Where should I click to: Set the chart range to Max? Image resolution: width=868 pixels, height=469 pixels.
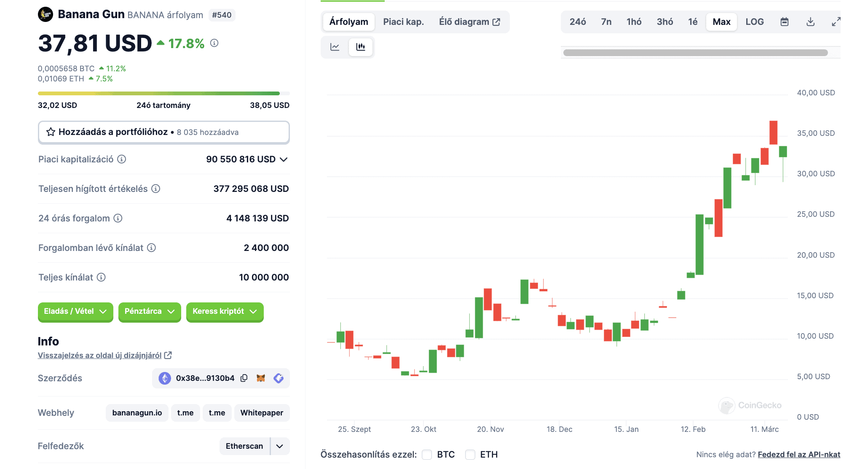[x=722, y=22]
